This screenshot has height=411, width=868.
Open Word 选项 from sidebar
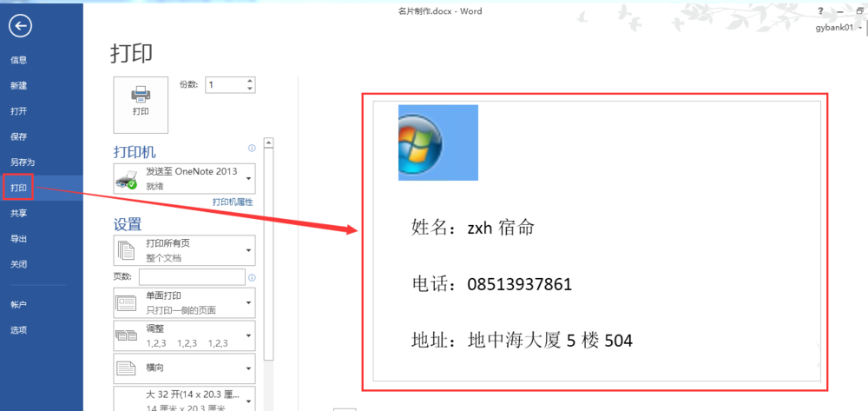19,330
